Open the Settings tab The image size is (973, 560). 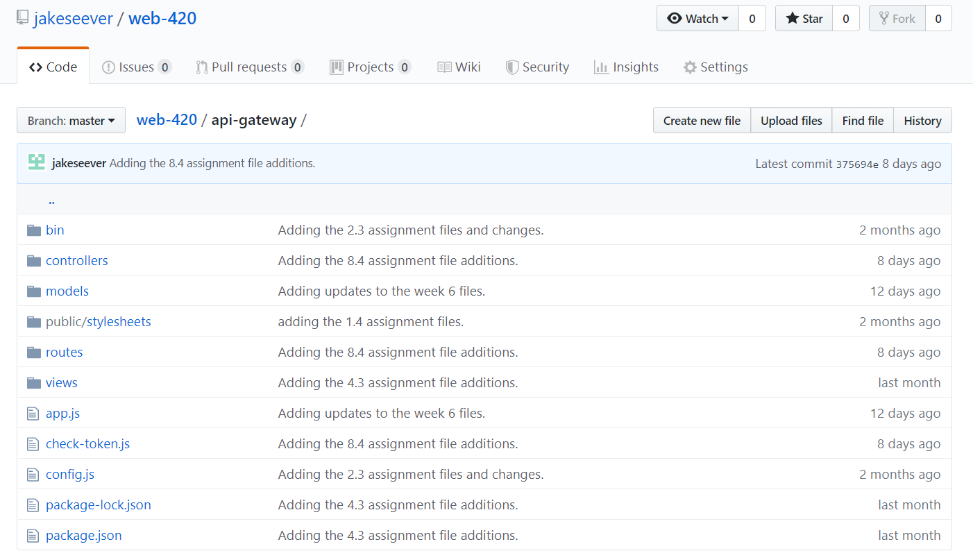click(x=716, y=67)
